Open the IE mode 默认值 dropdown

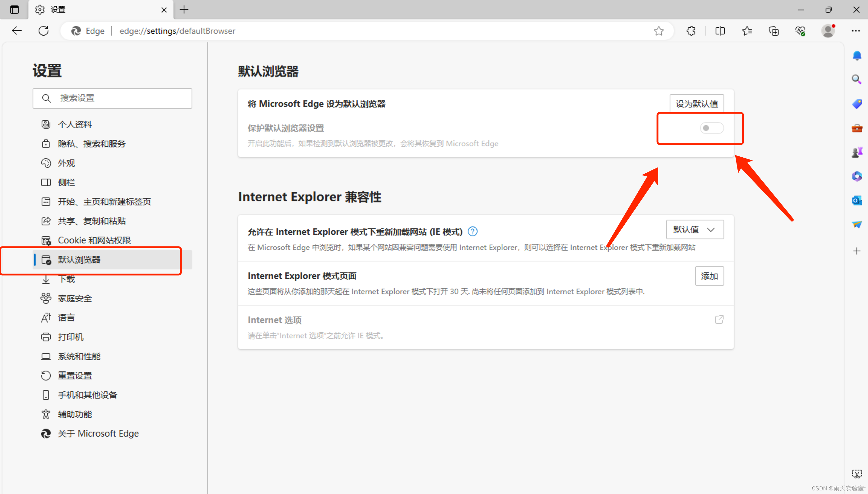[x=695, y=230]
